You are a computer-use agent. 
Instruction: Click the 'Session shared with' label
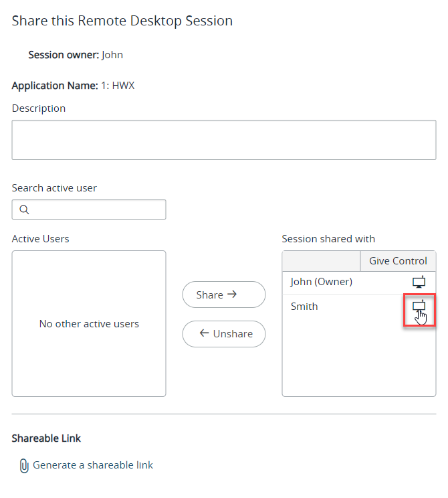coord(328,239)
